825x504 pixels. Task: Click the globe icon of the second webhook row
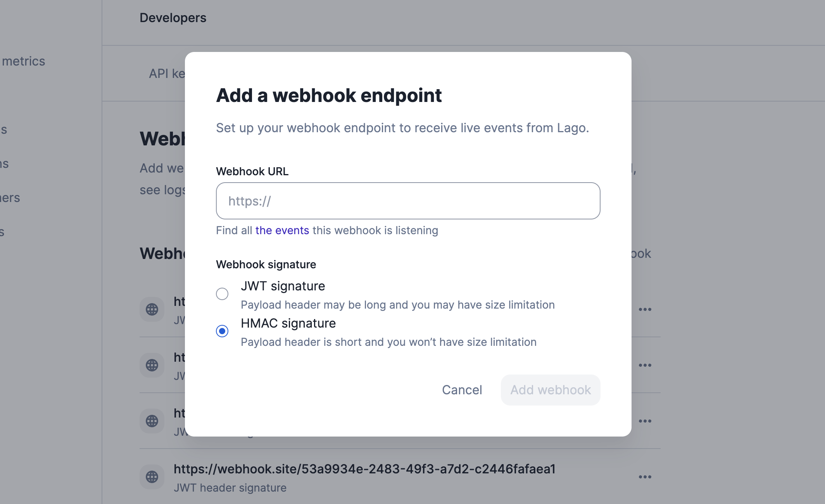point(152,365)
